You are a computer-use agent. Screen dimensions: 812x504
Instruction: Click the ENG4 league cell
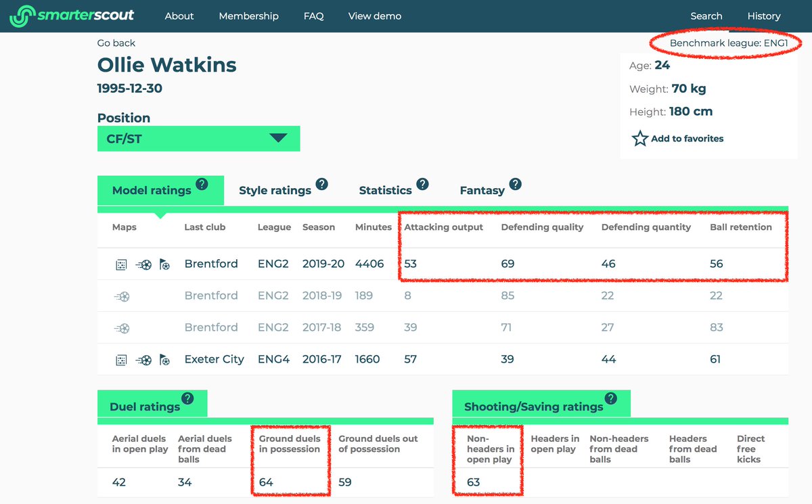click(x=273, y=360)
